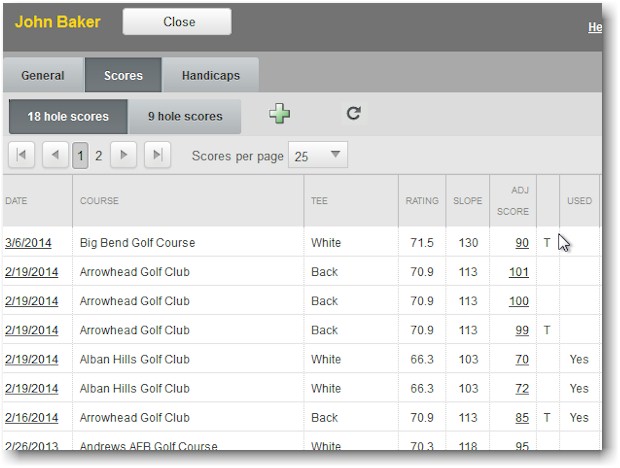Viewport: 620px width, 468px height.
Task: Select the Scores tab
Action: pos(123,75)
